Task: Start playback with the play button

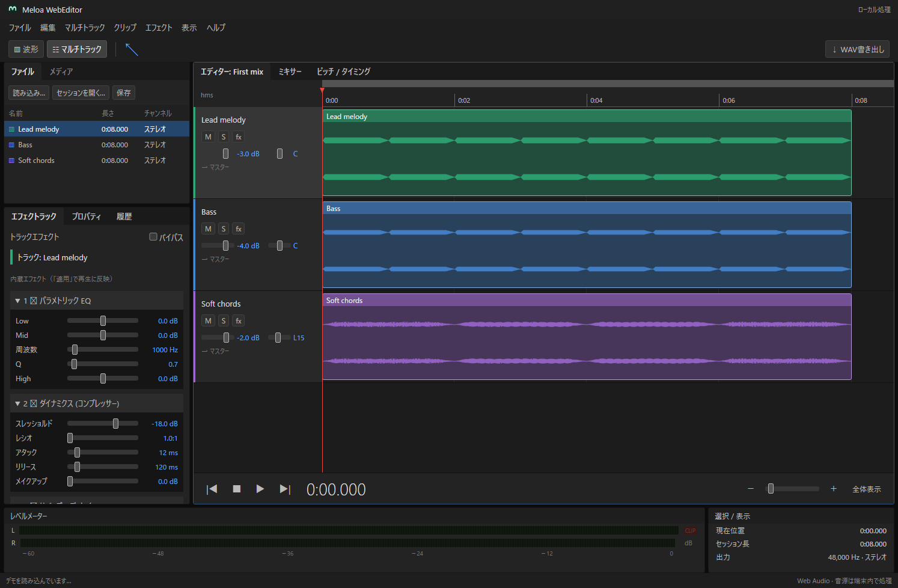Action: click(x=260, y=489)
